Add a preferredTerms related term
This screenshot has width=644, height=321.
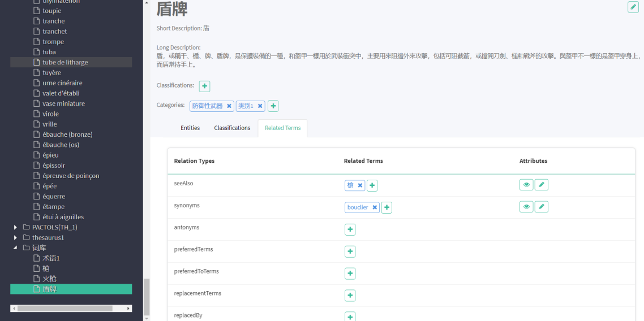point(350,251)
